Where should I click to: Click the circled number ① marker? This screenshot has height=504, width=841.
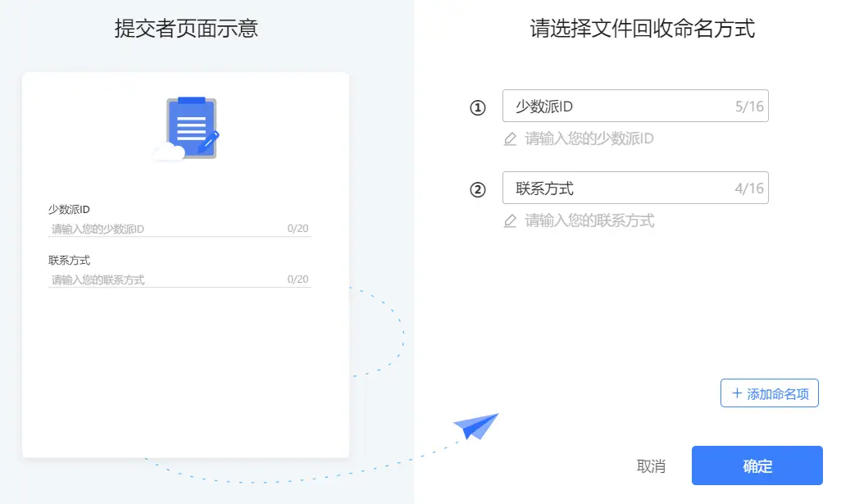pos(478,107)
